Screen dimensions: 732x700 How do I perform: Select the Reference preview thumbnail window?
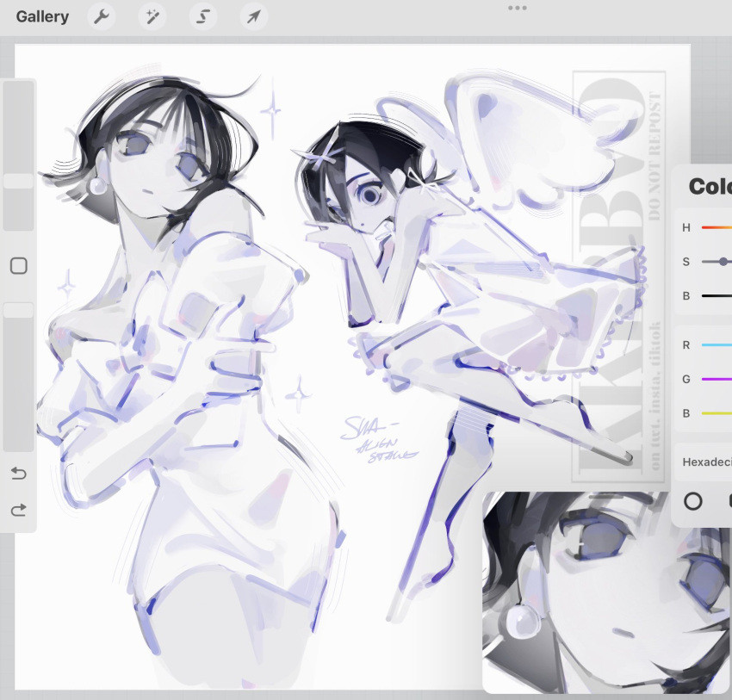click(607, 592)
